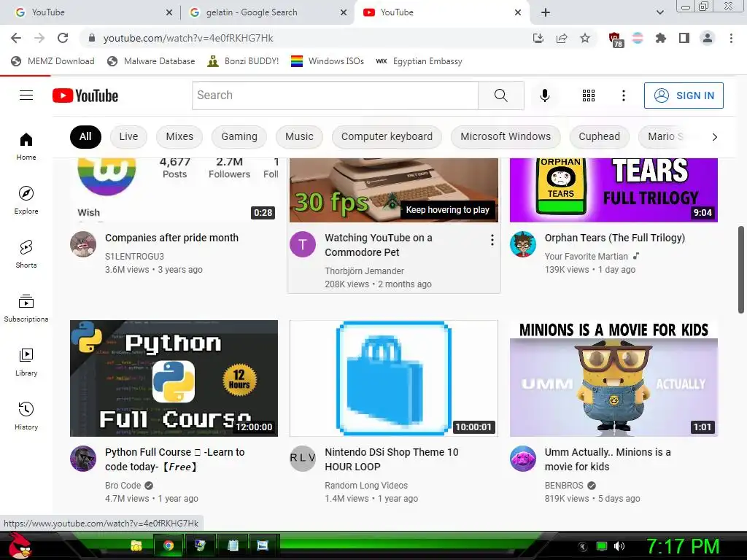
Task: Open the Egyptian Embassy bookmark
Action: tap(419, 61)
